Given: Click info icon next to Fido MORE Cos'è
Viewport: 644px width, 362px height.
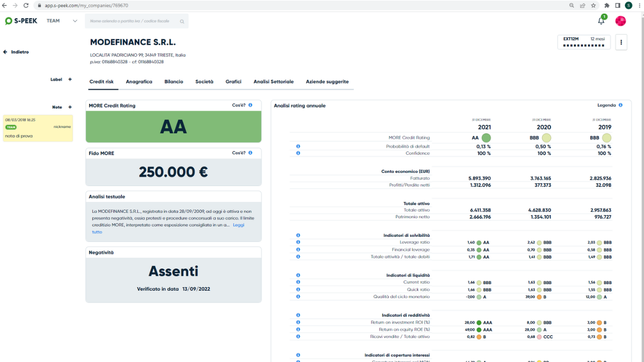Looking at the screenshot, I should [251, 153].
